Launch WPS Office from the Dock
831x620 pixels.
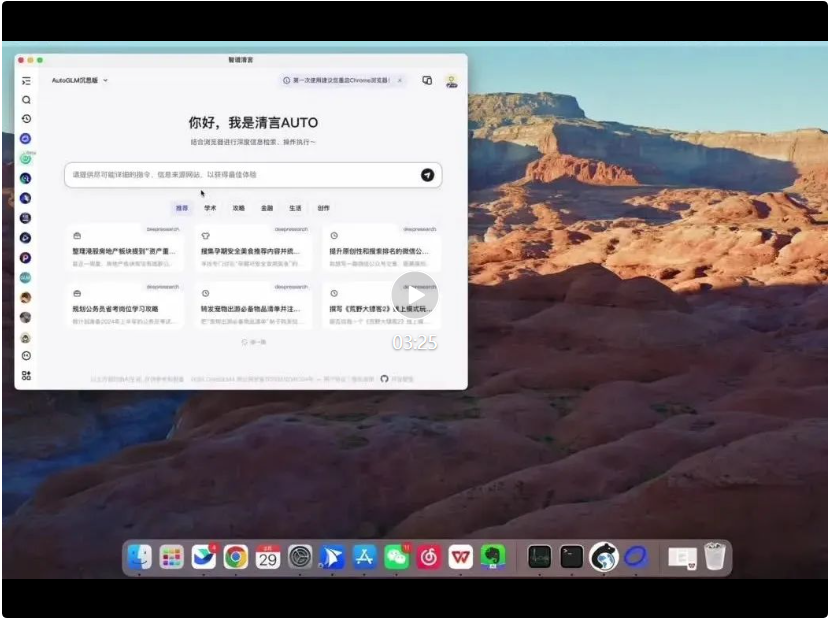tap(461, 557)
